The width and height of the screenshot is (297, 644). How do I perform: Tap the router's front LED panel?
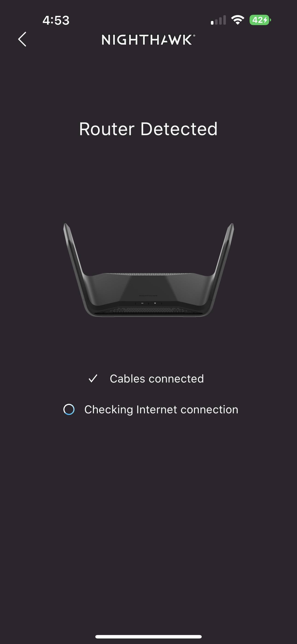148,303
